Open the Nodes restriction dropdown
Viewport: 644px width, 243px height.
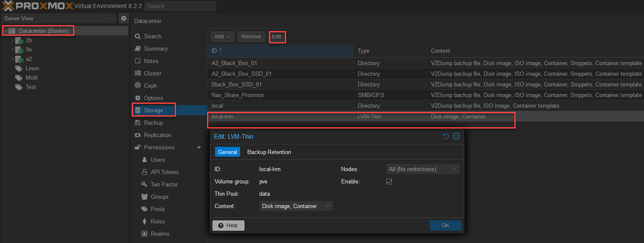[422, 169]
